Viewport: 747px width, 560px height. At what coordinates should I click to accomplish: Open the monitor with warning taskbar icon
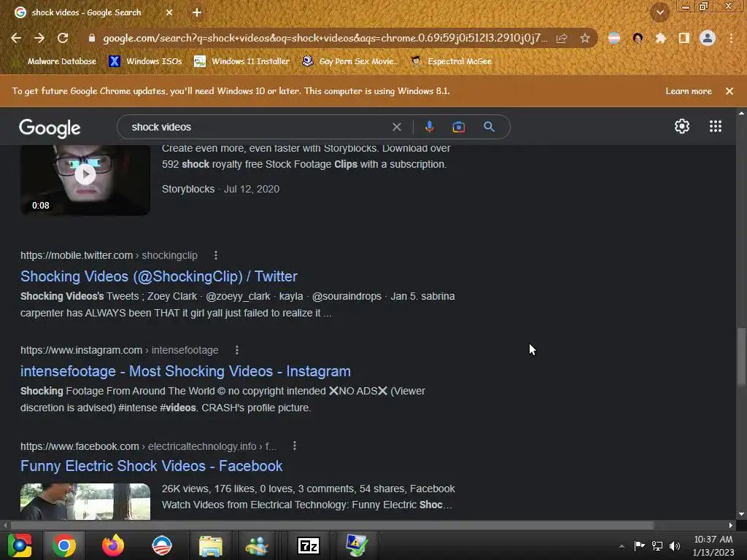tap(356, 545)
